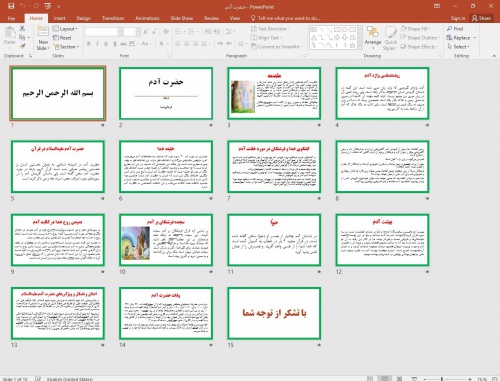Open the Animations tab
The image size is (500, 381).
(147, 18)
